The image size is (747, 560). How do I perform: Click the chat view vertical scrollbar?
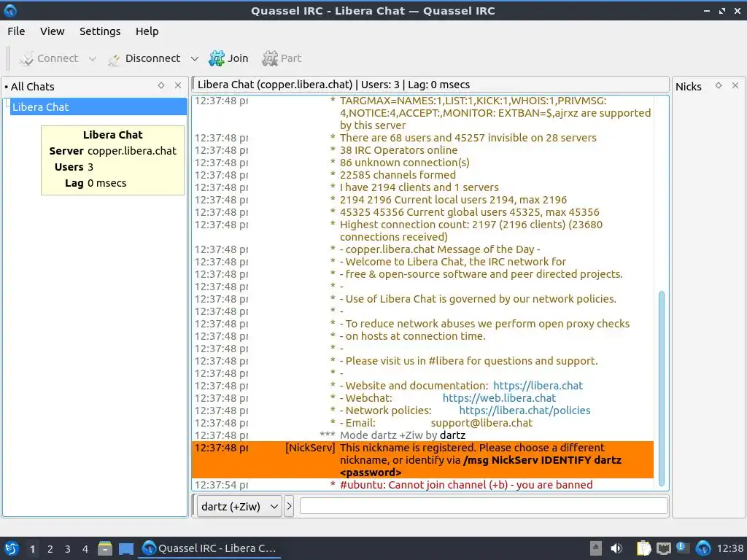click(x=661, y=389)
